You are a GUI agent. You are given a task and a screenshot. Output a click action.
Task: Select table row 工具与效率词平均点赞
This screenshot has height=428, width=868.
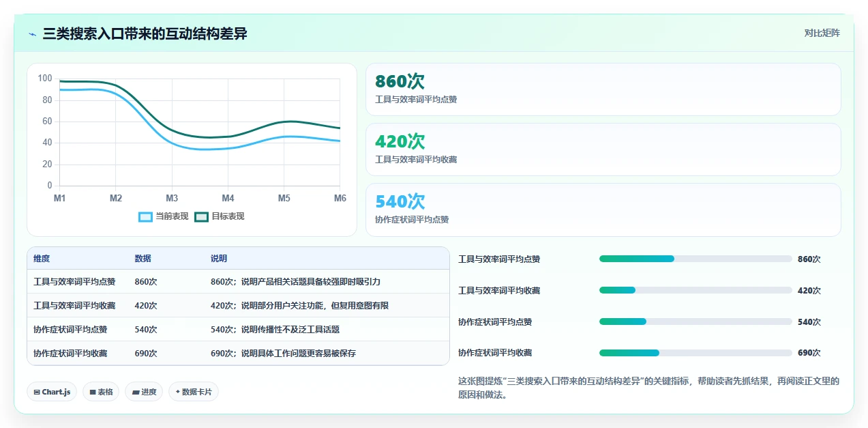coord(238,281)
